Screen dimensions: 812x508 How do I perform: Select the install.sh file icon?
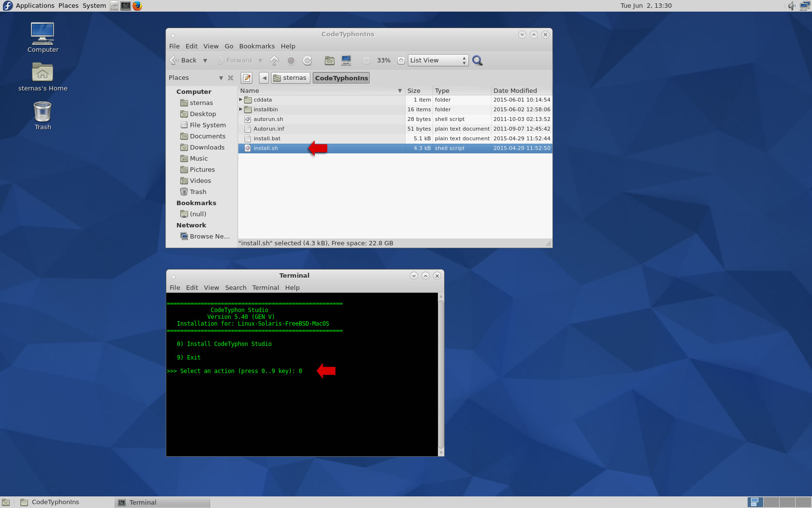click(x=248, y=148)
